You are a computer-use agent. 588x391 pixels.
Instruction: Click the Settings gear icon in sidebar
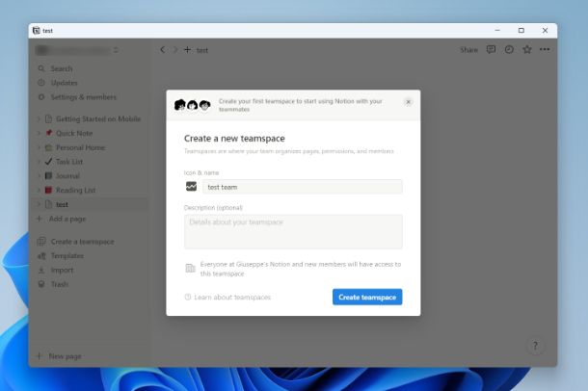click(41, 97)
